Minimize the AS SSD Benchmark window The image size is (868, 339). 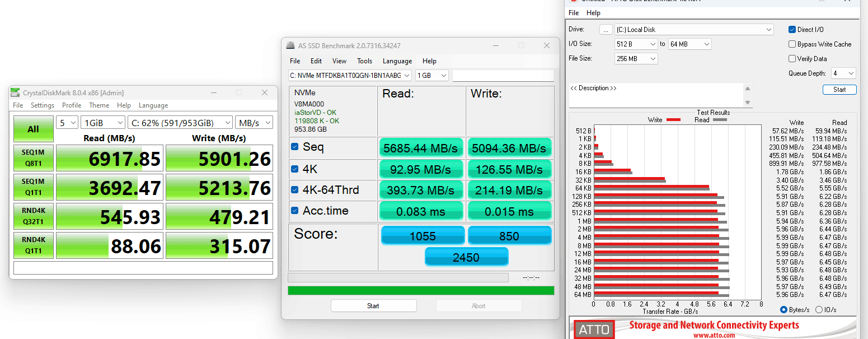click(x=495, y=45)
